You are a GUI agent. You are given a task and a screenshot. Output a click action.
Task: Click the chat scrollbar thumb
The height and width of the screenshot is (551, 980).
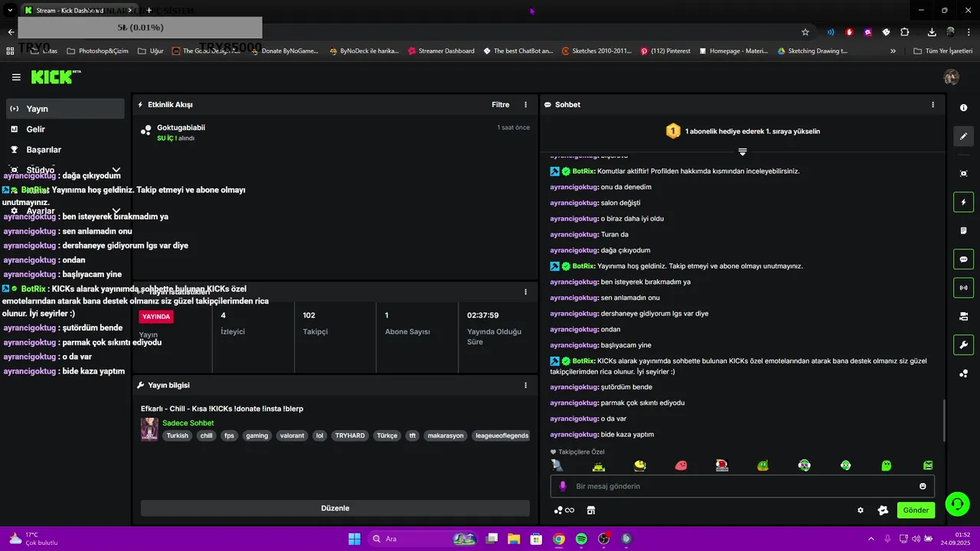[943, 421]
